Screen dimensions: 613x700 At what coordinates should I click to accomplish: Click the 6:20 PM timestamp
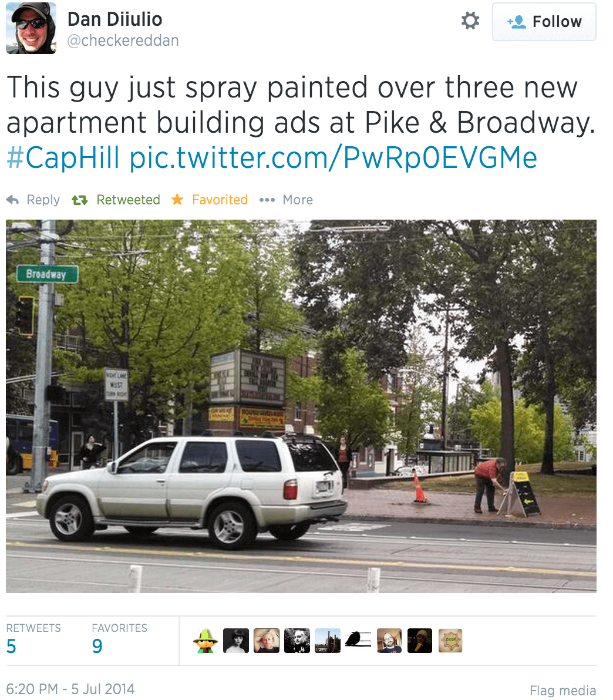70,689
